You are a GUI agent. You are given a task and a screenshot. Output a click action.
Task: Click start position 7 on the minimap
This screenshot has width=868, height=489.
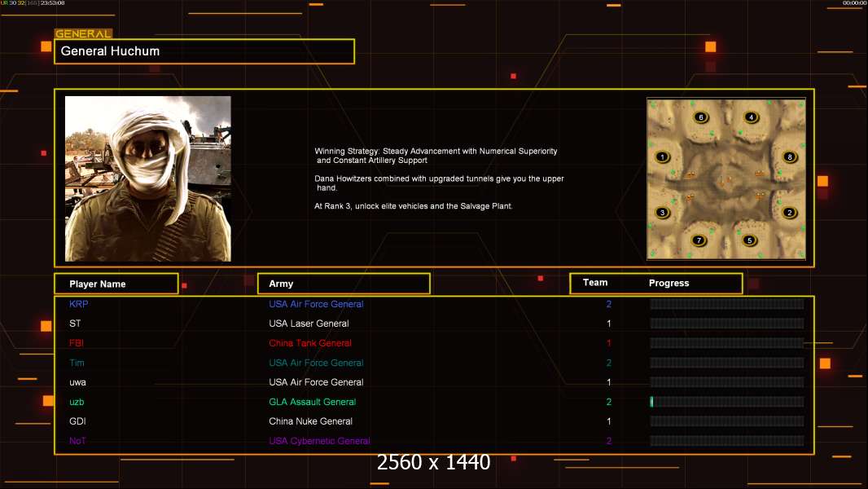click(699, 240)
